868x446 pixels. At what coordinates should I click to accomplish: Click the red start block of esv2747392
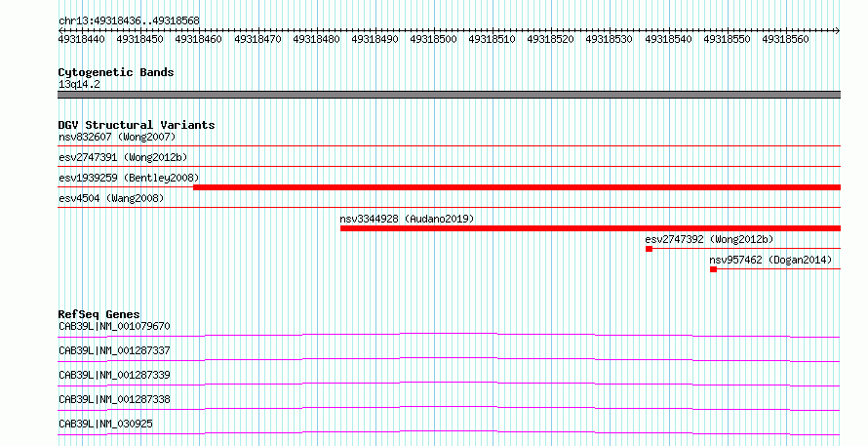coord(649,249)
